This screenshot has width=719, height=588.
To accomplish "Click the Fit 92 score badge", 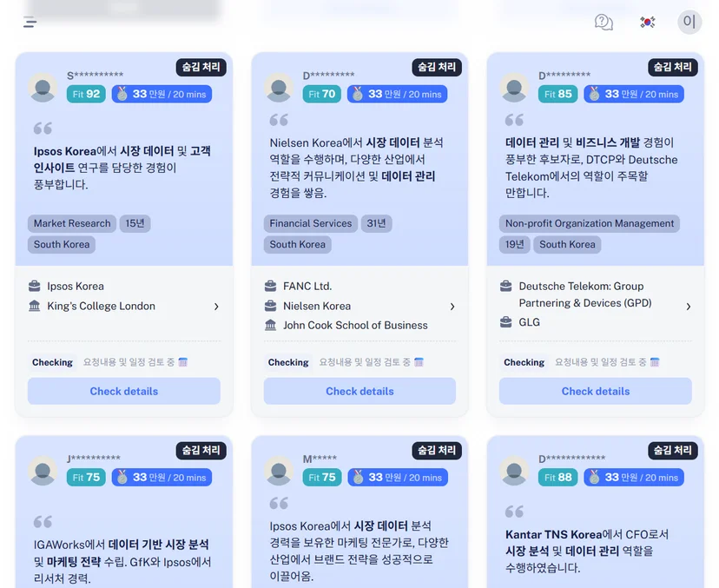I will pyautogui.click(x=86, y=94).
